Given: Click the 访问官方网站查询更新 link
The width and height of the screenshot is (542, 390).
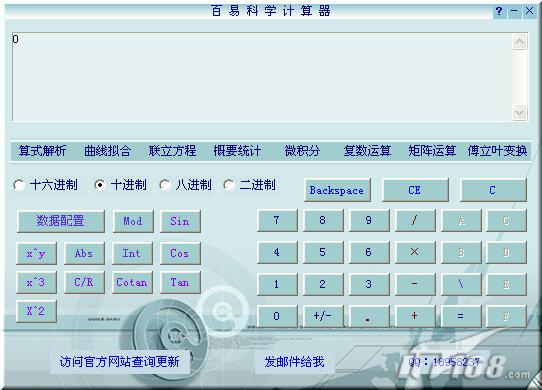Looking at the screenshot, I should (x=120, y=362).
